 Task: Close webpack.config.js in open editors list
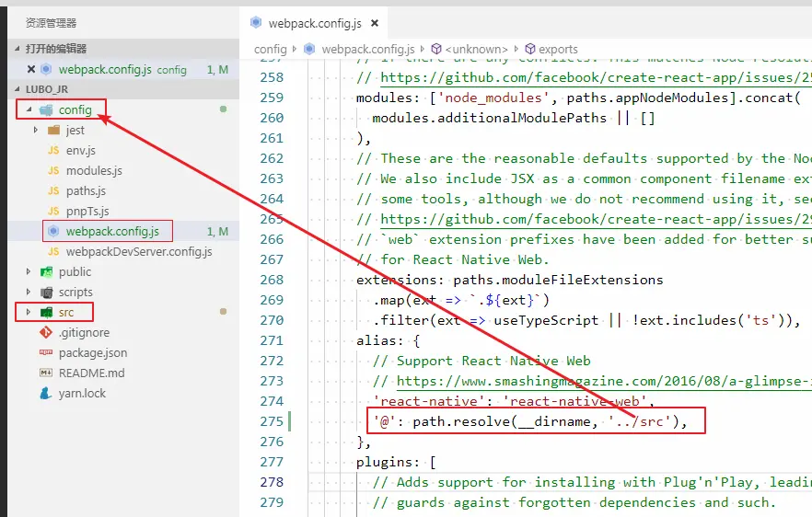coord(31,69)
